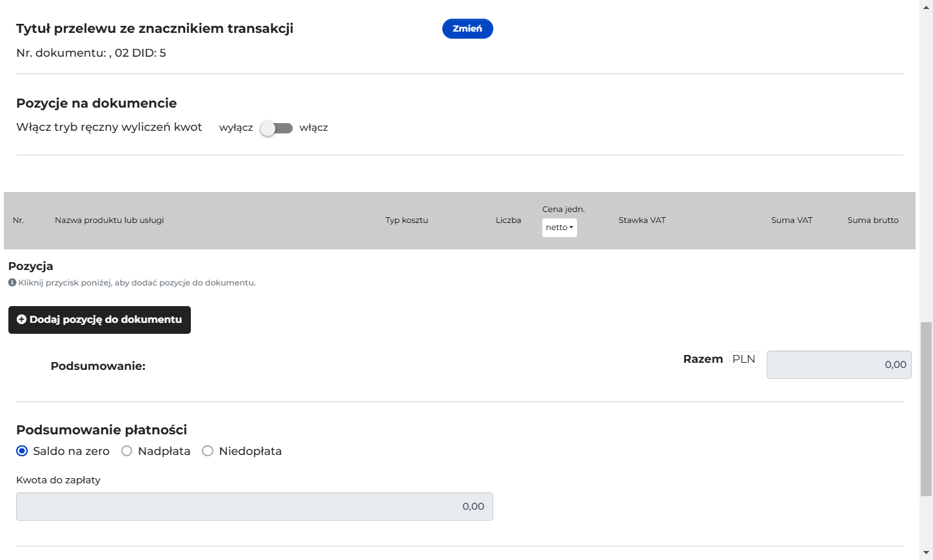The width and height of the screenshot is (933, 560).
Task: Toggle manual amount calculation switch
Action: click(x=277, y=128)
